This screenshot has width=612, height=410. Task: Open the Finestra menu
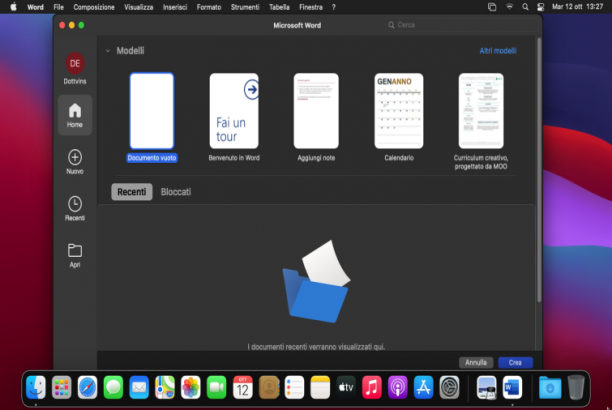(311, 7)
